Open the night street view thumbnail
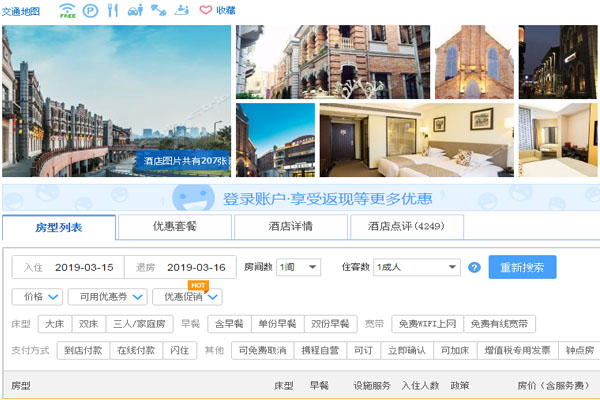The image size is (600, 400). coord(558,62)
